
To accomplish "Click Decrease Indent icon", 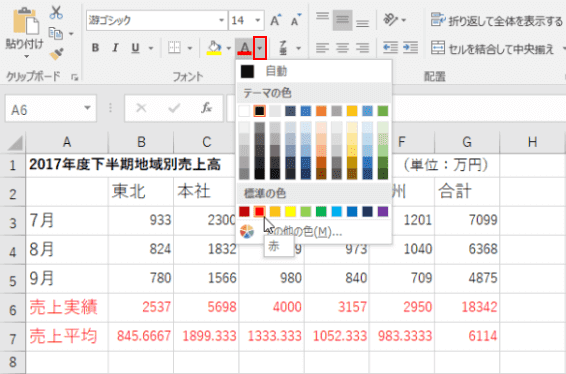I will point(390,48).
